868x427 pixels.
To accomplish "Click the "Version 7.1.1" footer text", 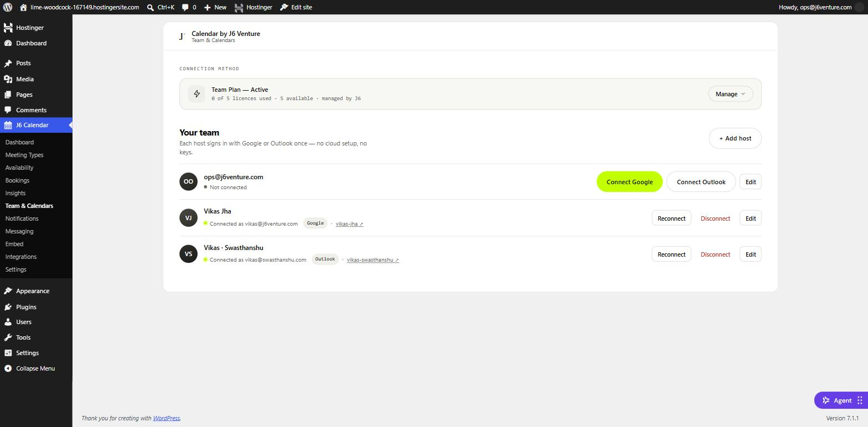I will point(842,418).
